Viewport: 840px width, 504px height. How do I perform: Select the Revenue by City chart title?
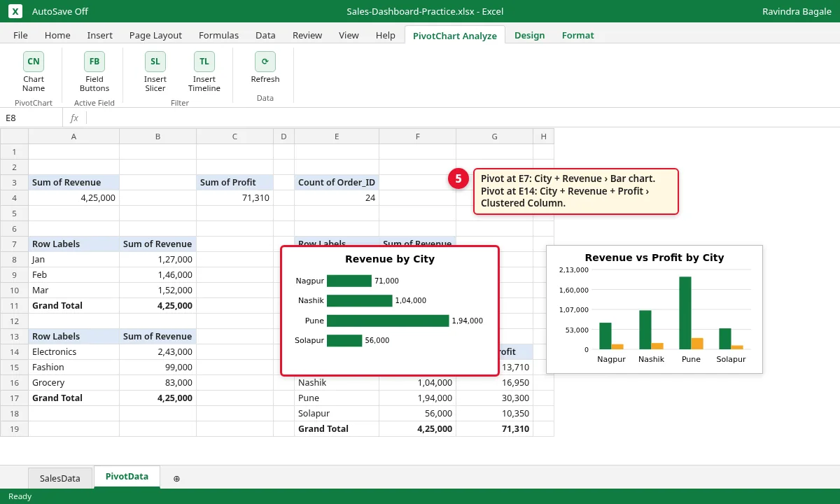pyautogui.click(x=390, y=259)
